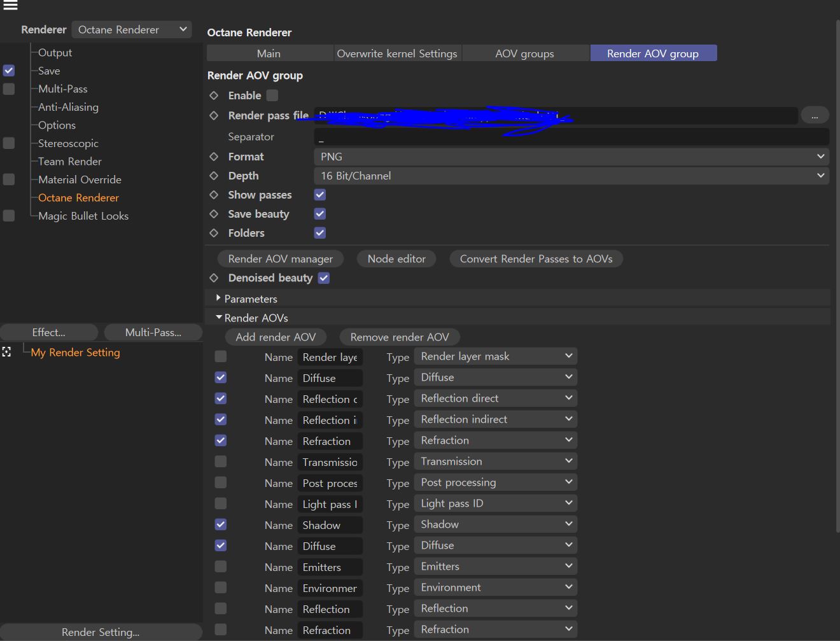Open Environment type dropdown
The width and height of the screenshot is (840, 641).
(496, 588)
